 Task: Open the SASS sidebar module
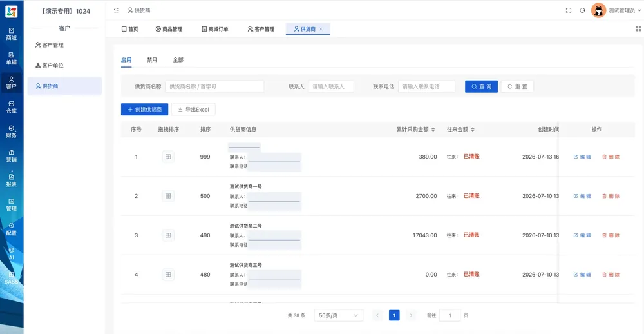(12, 278)
